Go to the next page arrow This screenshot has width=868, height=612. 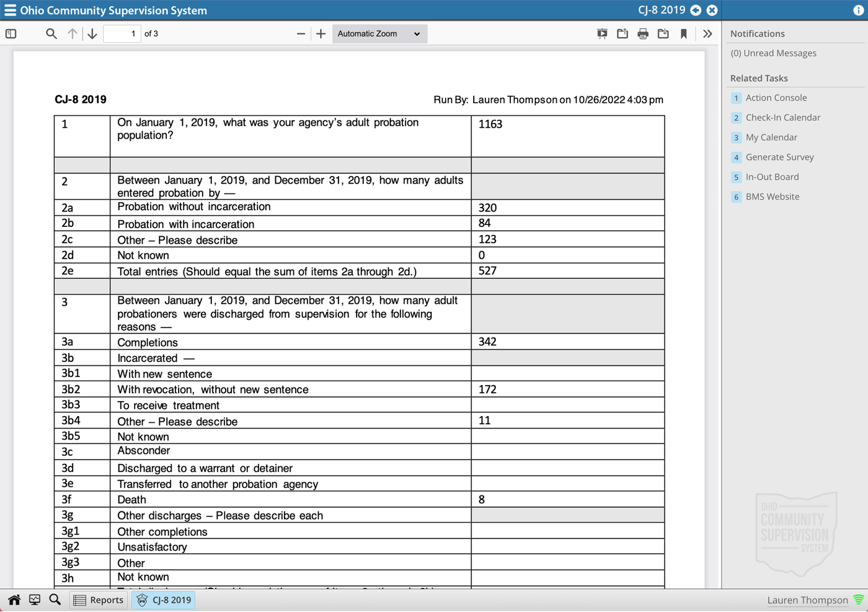click(x=92, y=33)
